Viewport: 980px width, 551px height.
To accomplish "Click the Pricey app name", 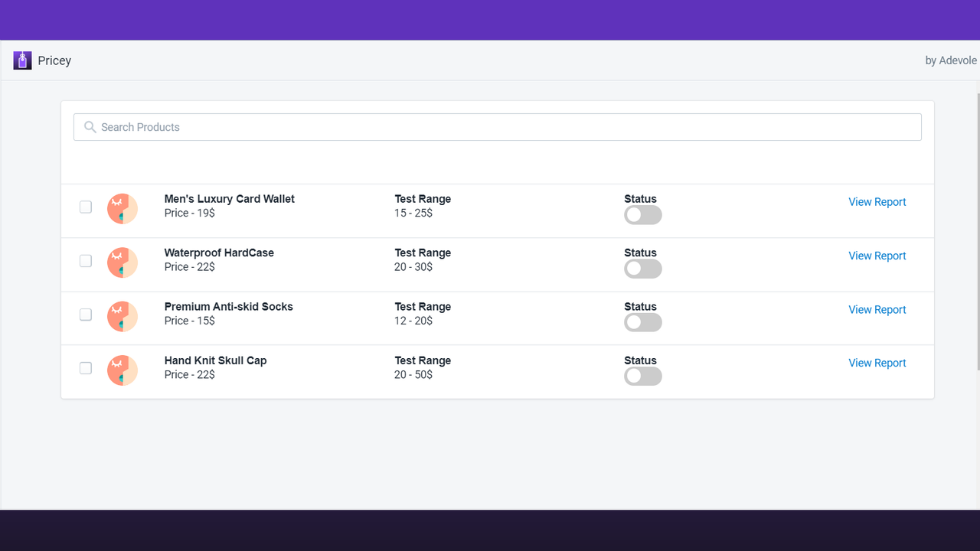I will click(54, 60).
